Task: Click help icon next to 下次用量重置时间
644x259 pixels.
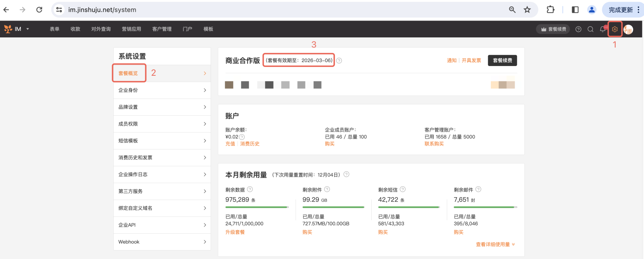Action: pyautogui.click(x=346, y=174)
